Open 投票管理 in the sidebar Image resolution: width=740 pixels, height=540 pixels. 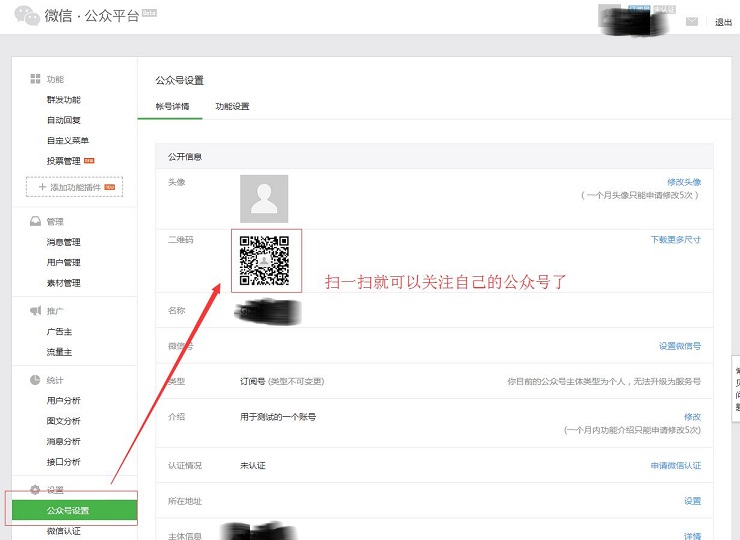click(64, 161)
